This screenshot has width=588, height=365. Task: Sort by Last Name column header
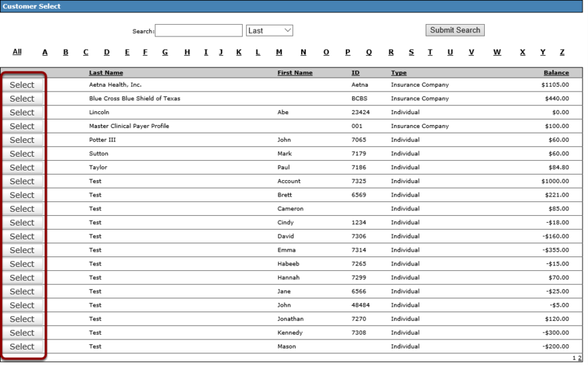(106, 73)
